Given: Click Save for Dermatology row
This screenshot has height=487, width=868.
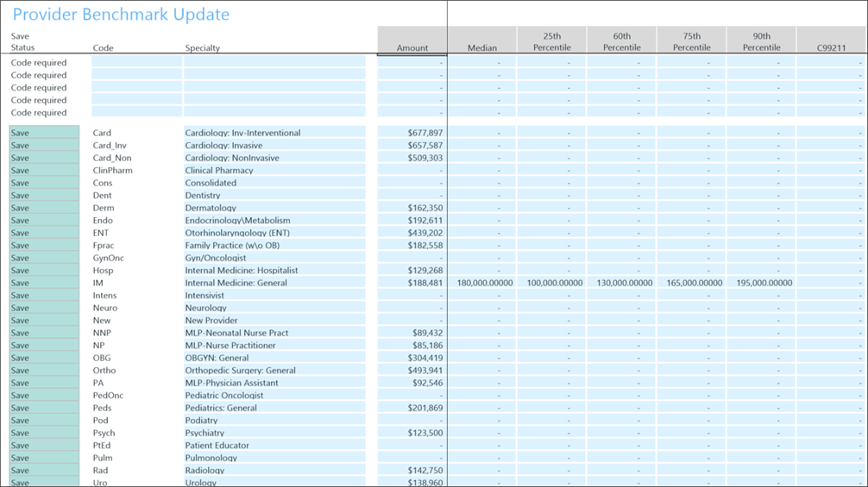Looking at the screenshot, I should [44, 208].
